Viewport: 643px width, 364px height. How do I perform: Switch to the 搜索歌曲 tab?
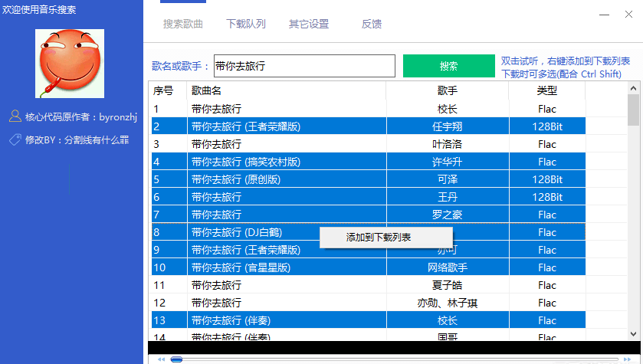[183, 24]
